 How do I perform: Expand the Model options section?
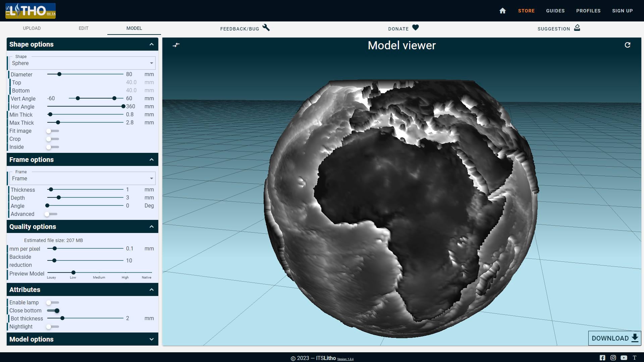(x=151, y=339)
